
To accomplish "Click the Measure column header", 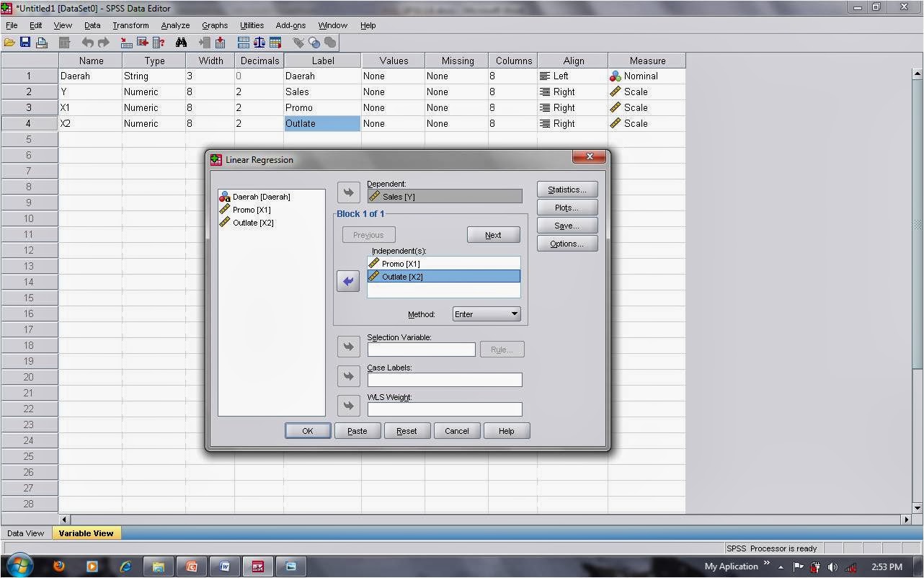I will point(647,61).
